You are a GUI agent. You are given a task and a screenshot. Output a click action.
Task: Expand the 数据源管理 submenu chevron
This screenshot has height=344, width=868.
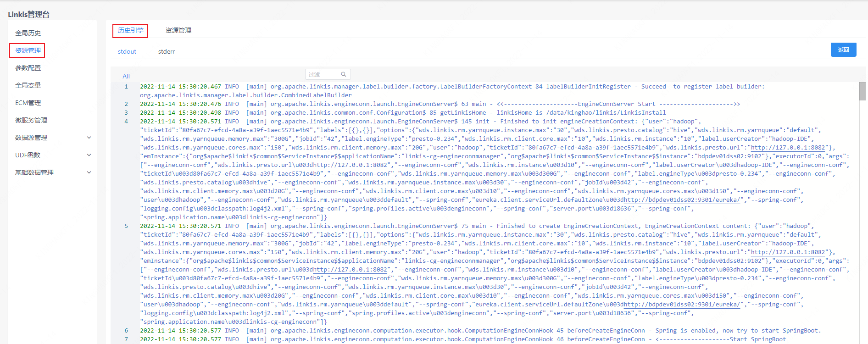89,138
